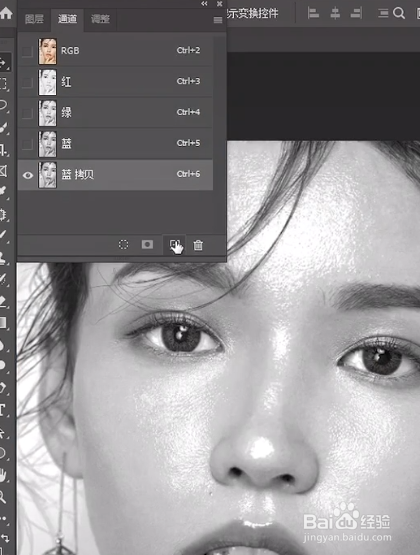This screenshot has width=420, height=555.
Task: Select the Pen tool
Action: point(3,388)
